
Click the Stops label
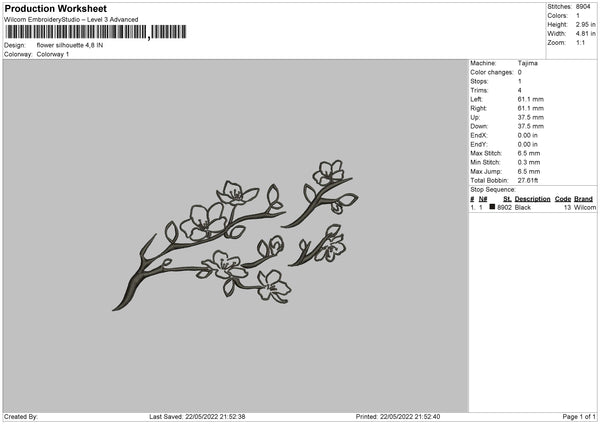(x=479, y=81)
